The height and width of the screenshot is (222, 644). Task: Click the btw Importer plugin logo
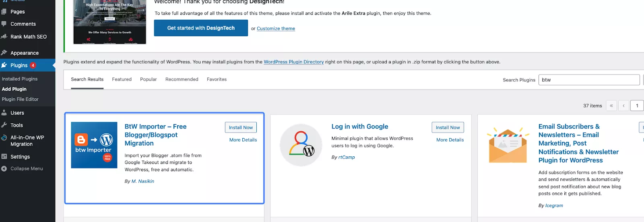[x=94, y=145]
